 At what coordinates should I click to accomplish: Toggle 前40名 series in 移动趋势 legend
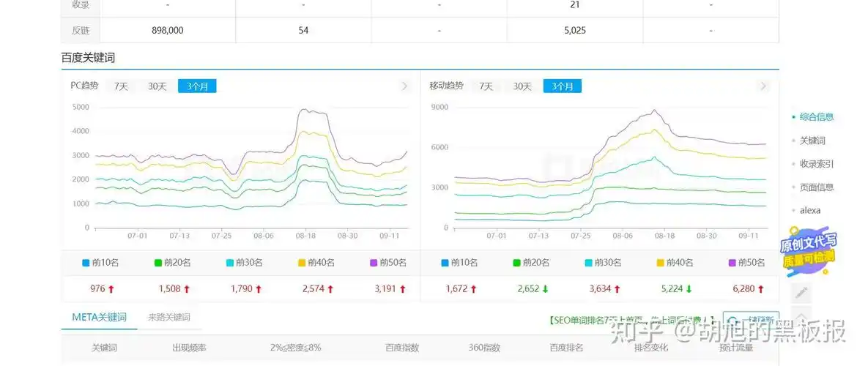pyautogui.click(x=675, y=262)
